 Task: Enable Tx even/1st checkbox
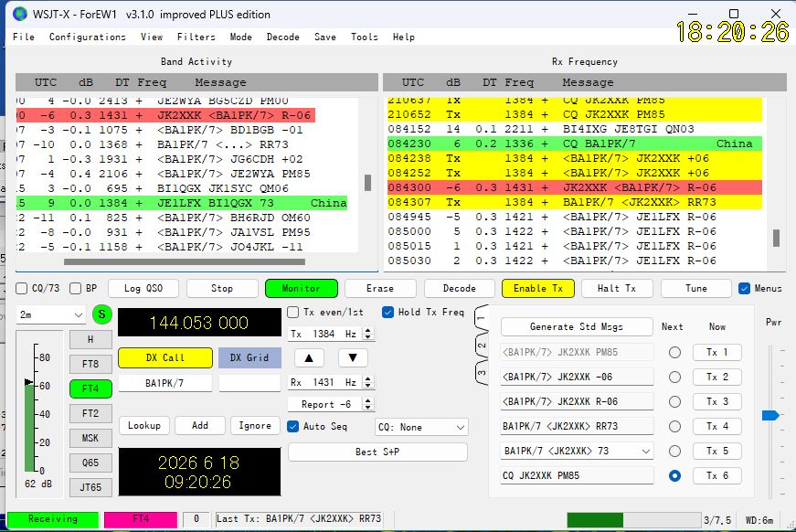[293, 313]
